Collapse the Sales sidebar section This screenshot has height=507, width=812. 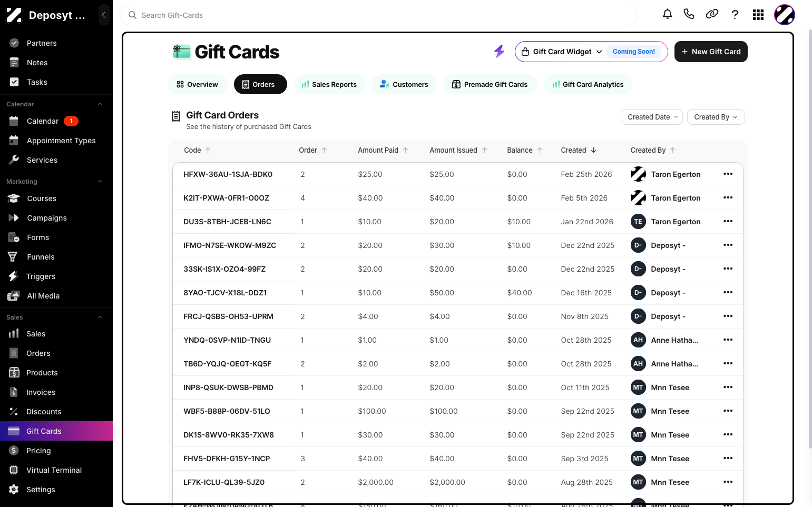point(100,317)
